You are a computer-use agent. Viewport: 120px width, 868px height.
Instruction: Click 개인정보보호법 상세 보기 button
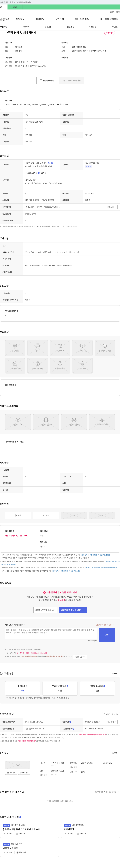45,610
